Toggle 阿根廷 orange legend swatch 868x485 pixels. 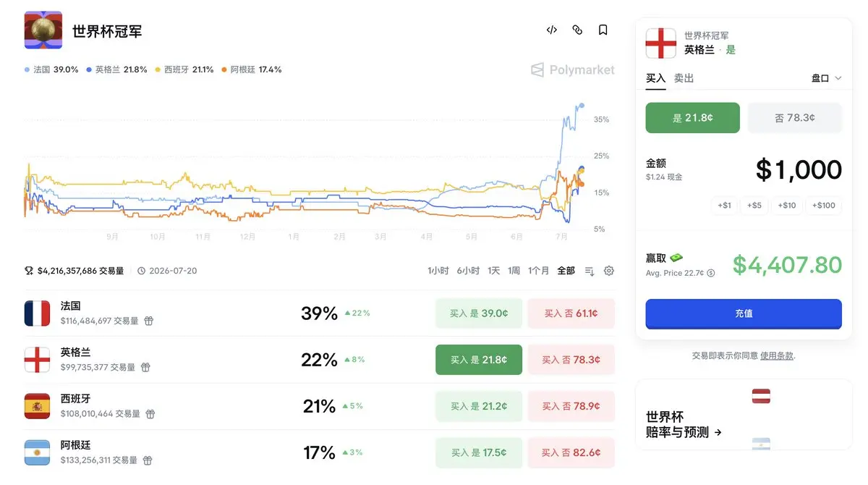(224, 69)
